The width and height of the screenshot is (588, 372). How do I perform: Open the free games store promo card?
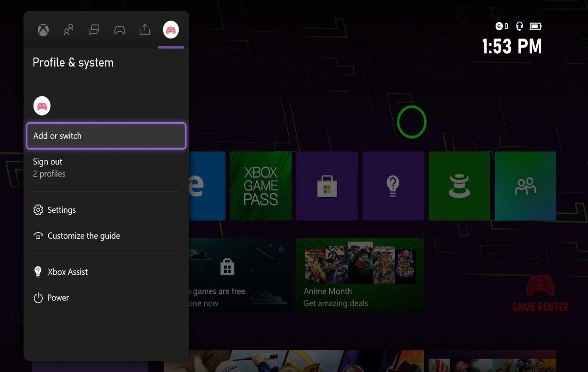240,275
